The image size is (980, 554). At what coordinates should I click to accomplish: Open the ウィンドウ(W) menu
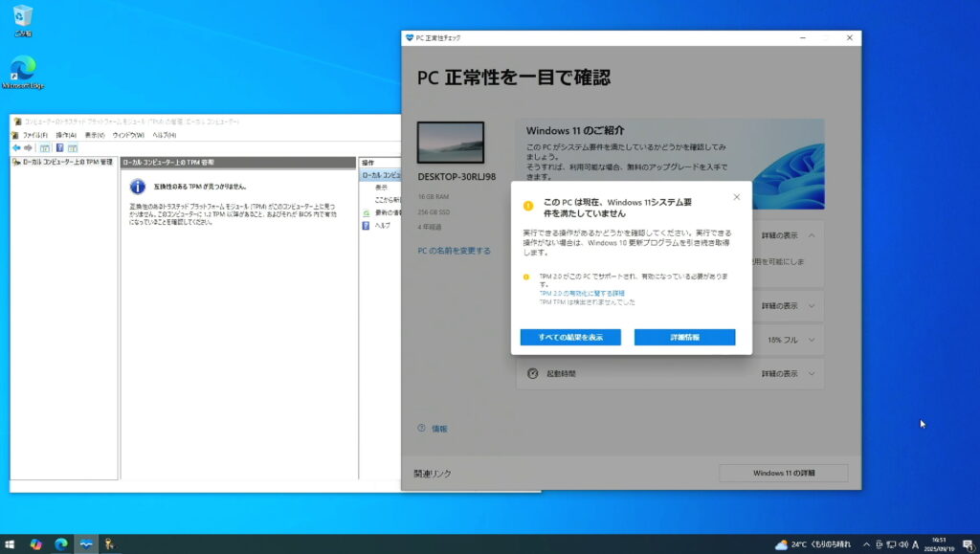[129, 135]
